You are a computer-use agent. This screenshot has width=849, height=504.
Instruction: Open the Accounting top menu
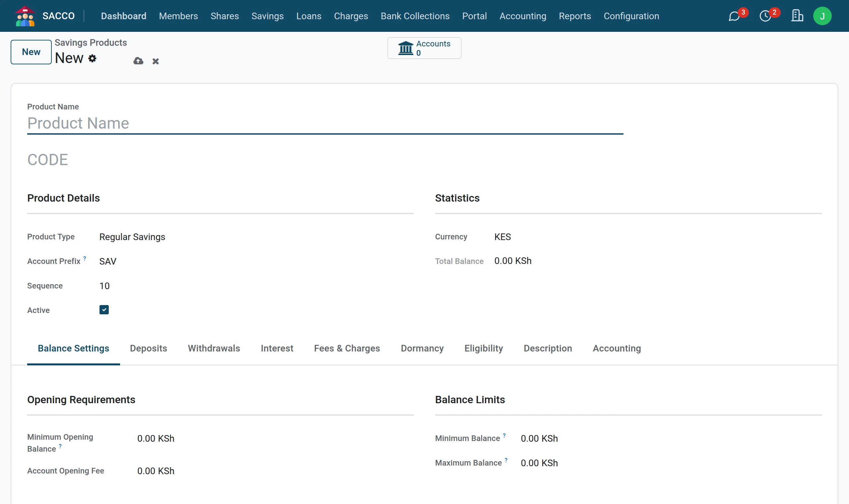(x=523, y=16)
